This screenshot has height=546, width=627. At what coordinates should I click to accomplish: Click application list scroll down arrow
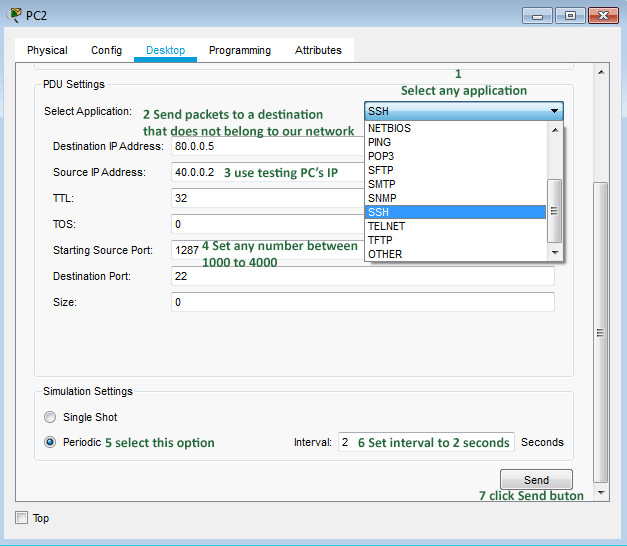click(555, 252)
